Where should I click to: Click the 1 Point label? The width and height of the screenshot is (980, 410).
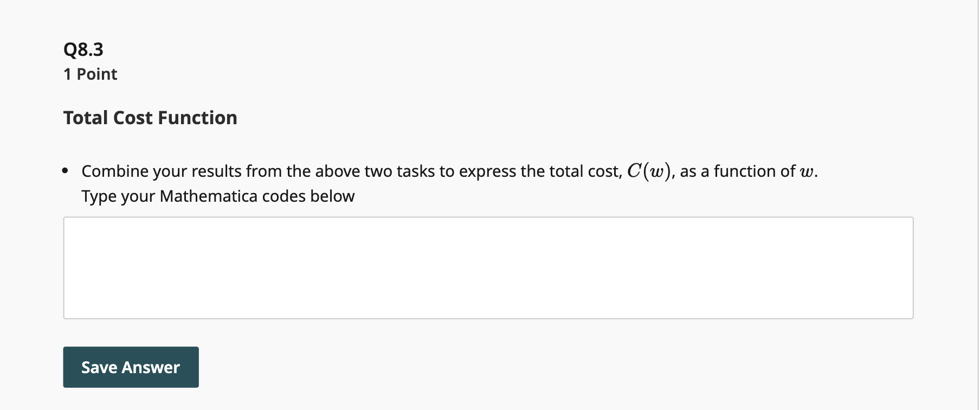click(x=89, y=74)
